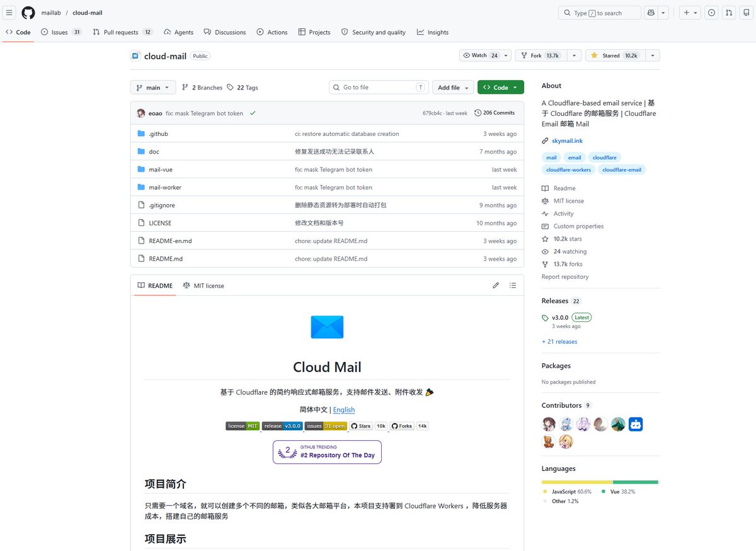Open the main branch selector dropdown

pos(153,88)
